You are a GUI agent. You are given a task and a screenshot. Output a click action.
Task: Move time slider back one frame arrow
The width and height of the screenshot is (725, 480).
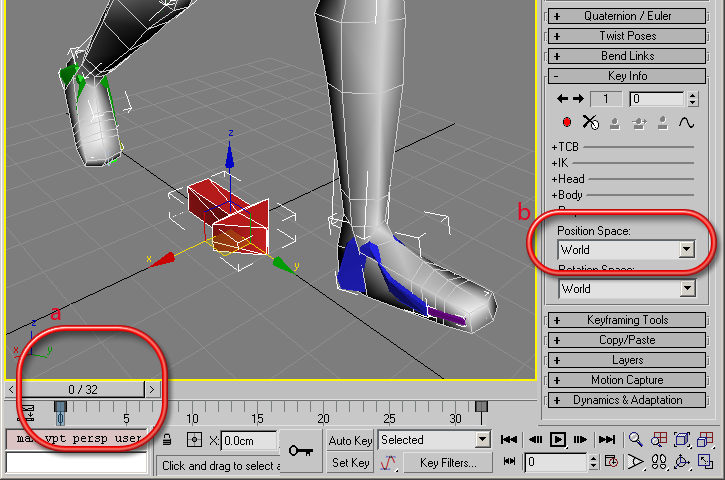pyautogui.click(x=11, y=389)
